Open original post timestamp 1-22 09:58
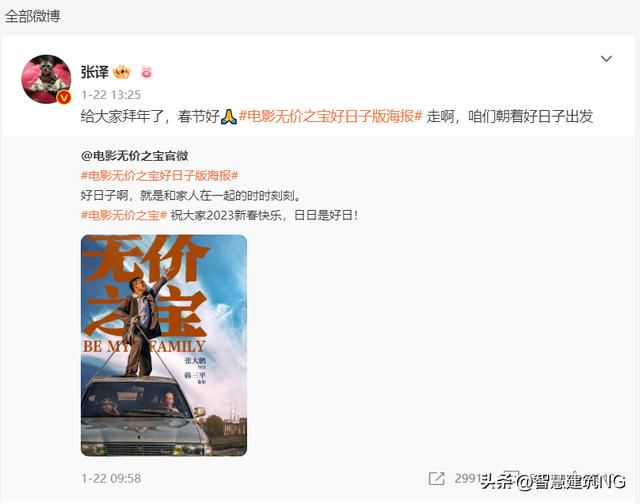Screen dimensions: 640x504 111,478
